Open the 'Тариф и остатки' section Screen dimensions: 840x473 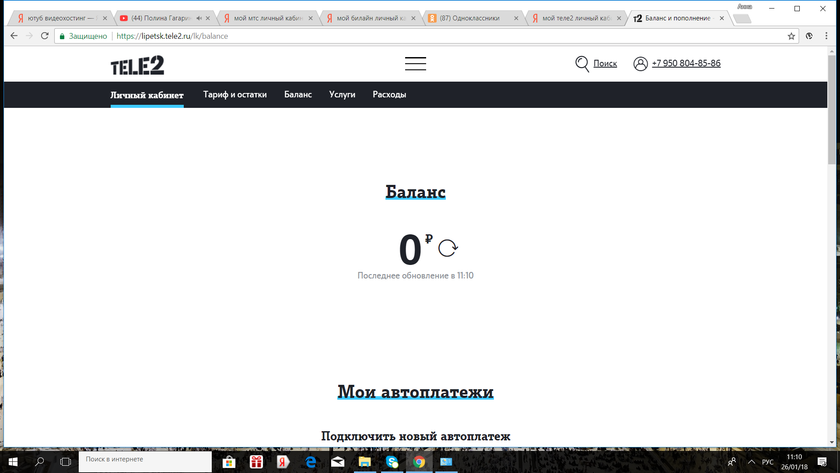tap(235, 95)
